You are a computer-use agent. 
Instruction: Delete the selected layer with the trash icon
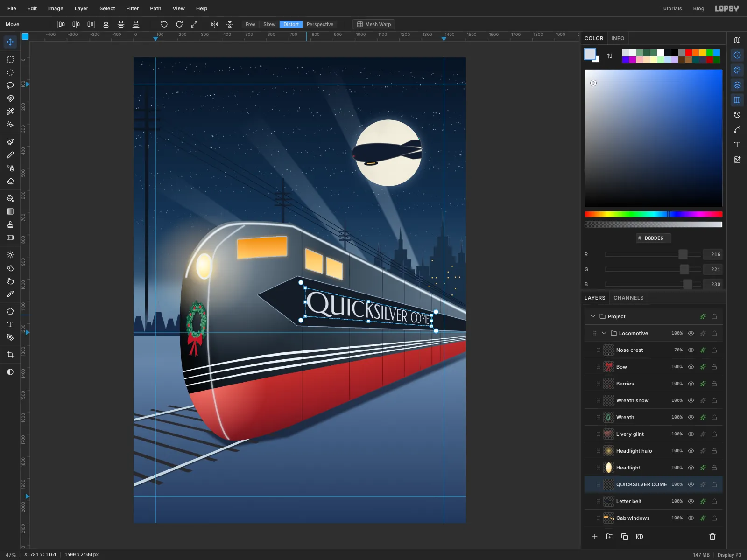(712, 537)
